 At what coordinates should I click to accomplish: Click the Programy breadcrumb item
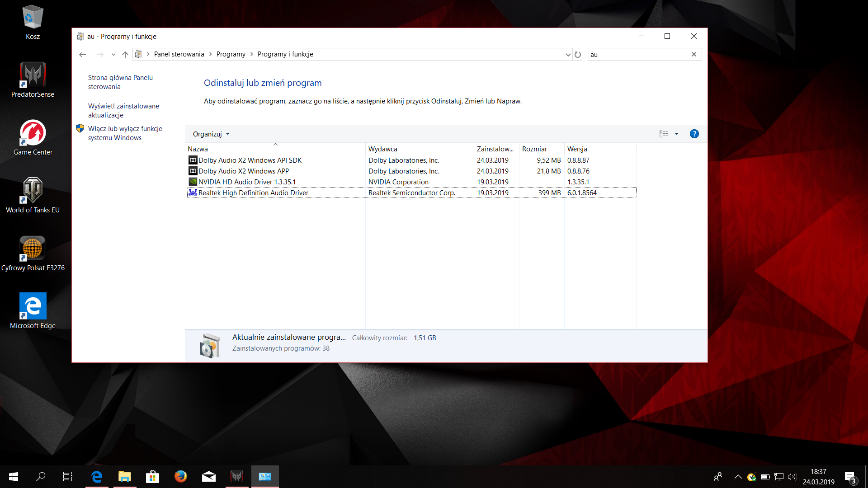tap(231, 54)
